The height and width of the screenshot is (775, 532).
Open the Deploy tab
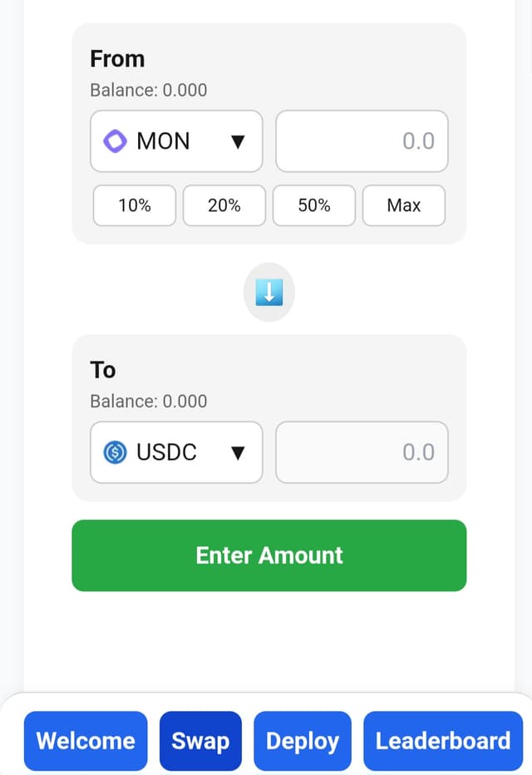click(303, 740)
